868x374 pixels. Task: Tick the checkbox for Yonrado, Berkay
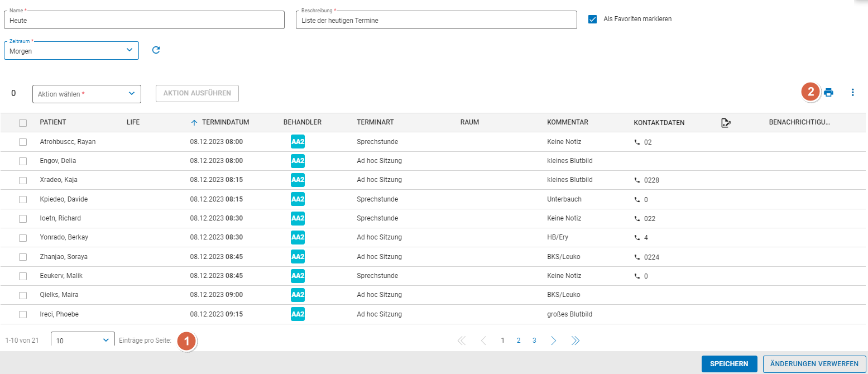[x=23, y=238]
